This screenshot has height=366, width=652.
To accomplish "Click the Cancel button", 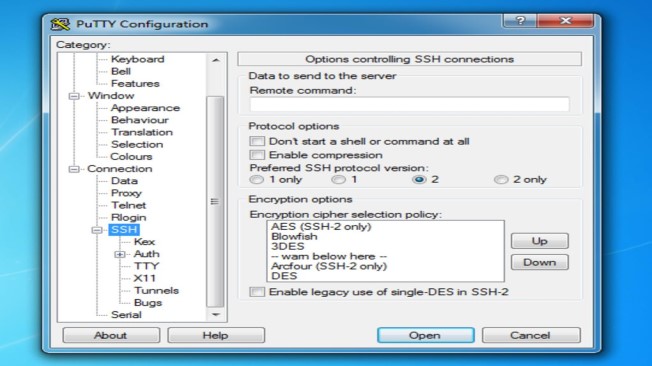I will [531, 335].
